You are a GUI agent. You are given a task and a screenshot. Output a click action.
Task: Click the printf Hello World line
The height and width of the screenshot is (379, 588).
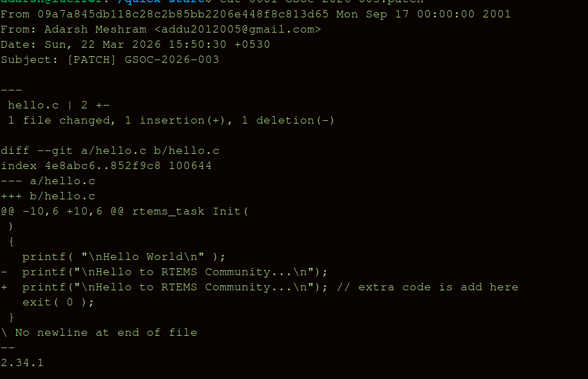coord(124,257)
